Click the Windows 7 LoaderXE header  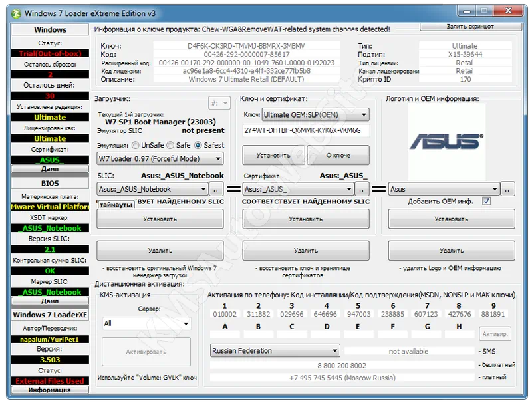[50, 315]
